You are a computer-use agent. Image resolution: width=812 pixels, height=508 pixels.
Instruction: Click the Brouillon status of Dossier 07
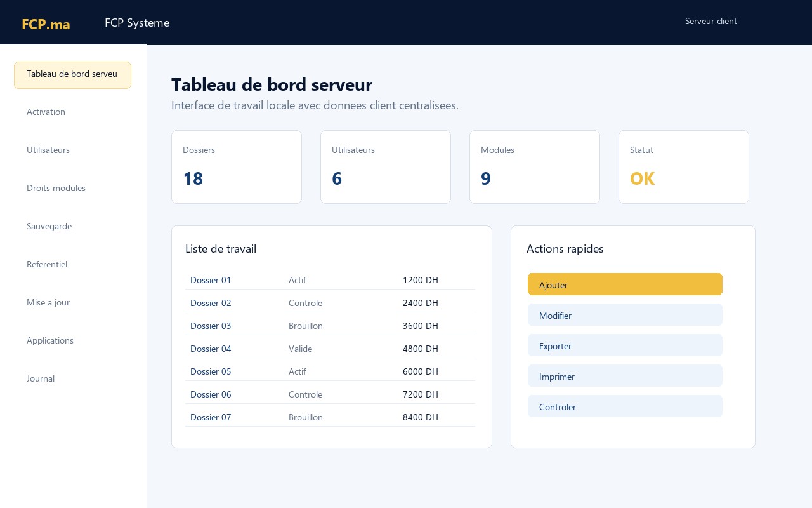(306, 417)
